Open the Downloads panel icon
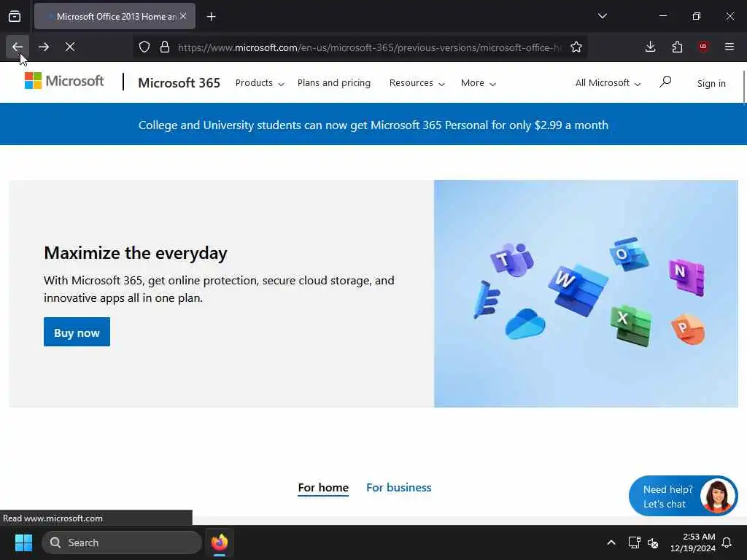This screenshot has width=747, height=560. [650, 47]
